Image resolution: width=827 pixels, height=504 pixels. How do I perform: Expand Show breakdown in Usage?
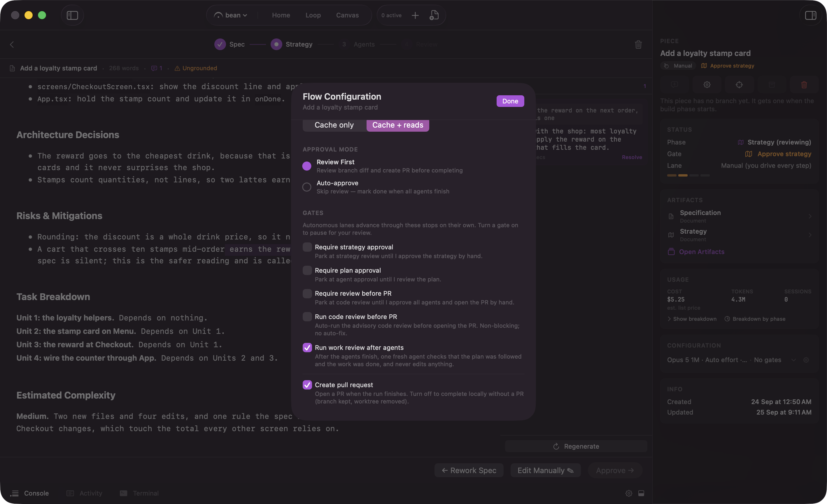[x=692, y=319]
